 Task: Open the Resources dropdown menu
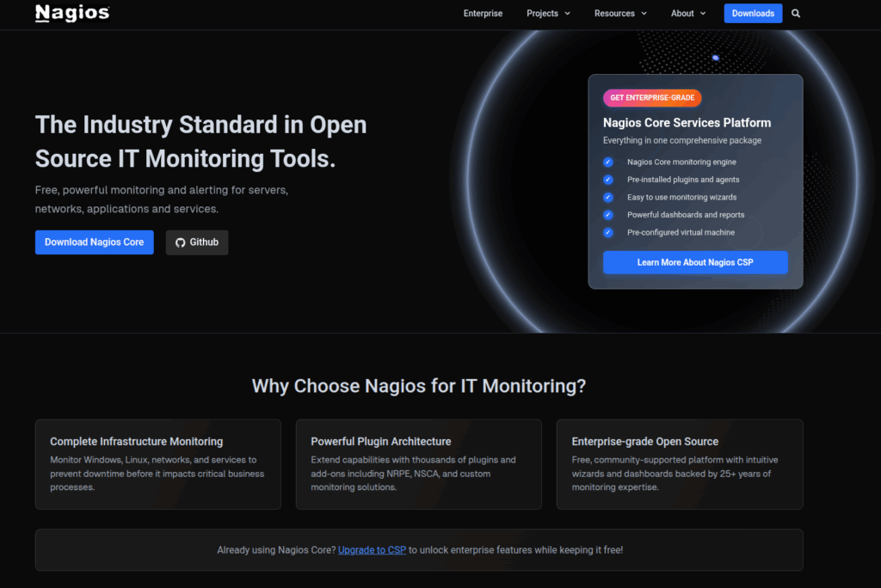point(620,14)
